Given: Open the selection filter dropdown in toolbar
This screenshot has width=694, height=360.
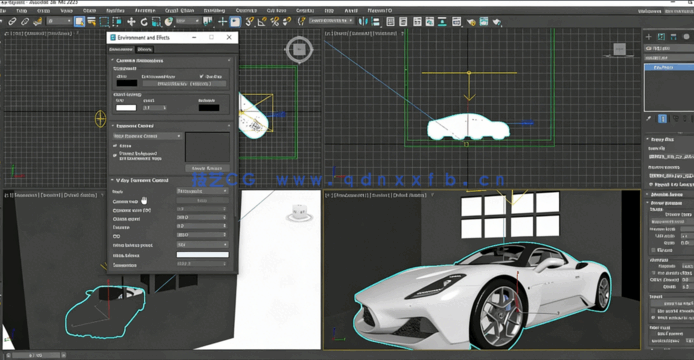Looking at the screenshot, I should click(x=59, y=21).
